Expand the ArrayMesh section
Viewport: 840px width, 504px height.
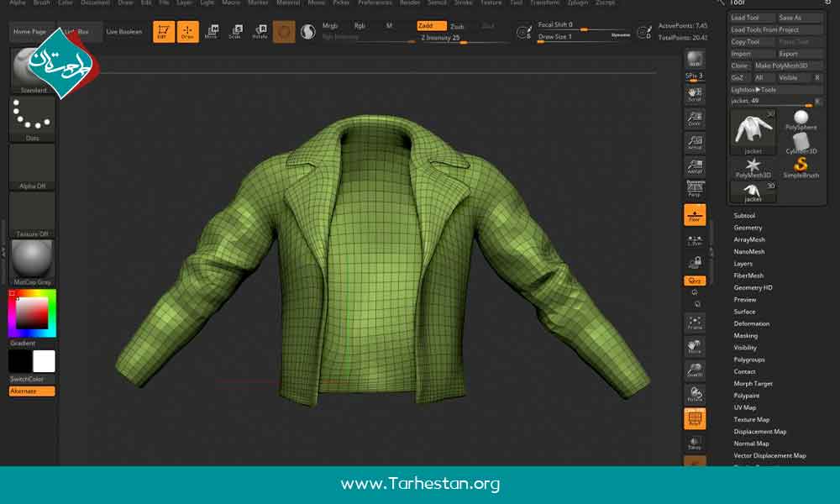coord(749,239)
